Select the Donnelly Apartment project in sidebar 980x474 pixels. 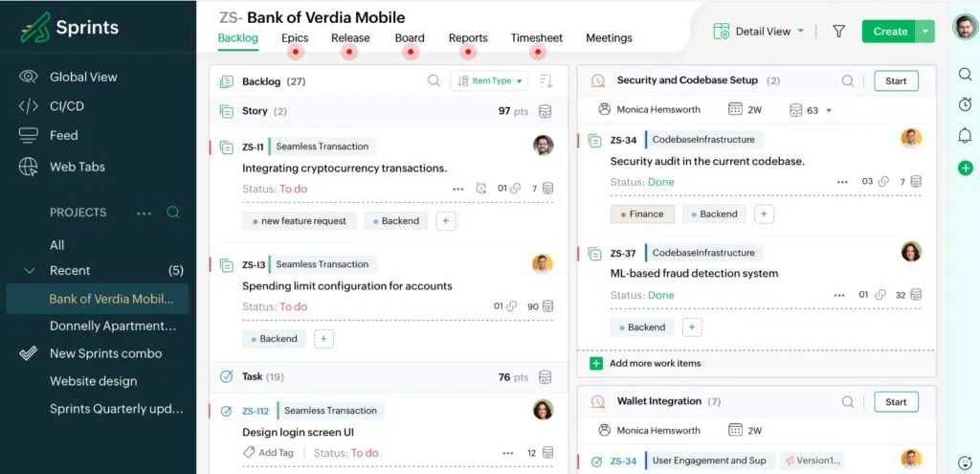click(113, 326)
